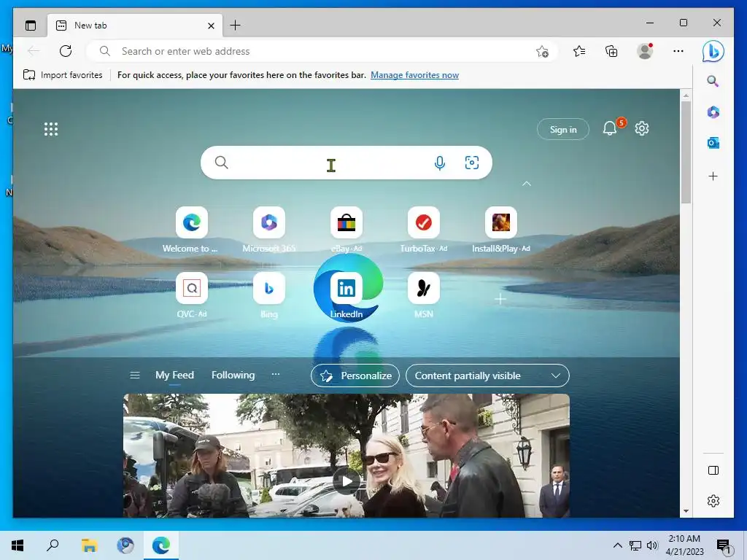Click Import favorites button

63,75
